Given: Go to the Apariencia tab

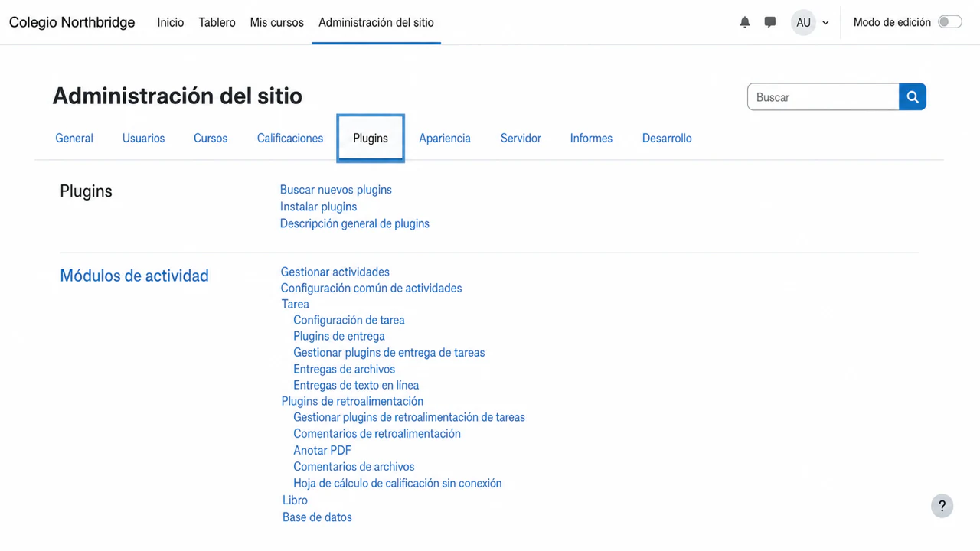Looking at the screenshot, I should [x=445, y=139].
